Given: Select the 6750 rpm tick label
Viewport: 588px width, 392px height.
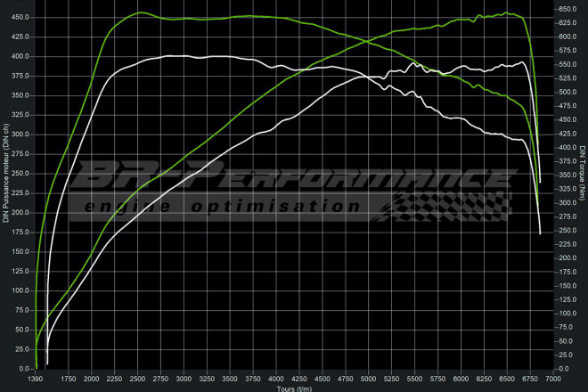Looking at the screenshot, I should [529, 379].
